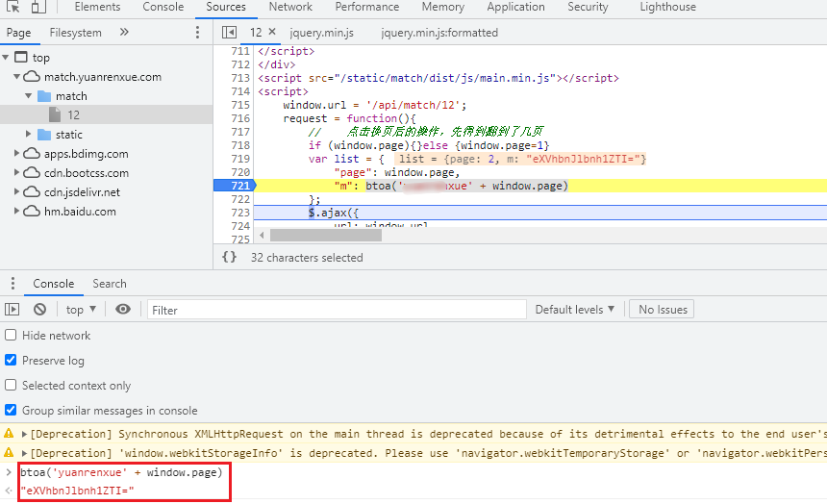827x504 pixels.
Task: Open the drawer three-dot menu
Action: 13,284
